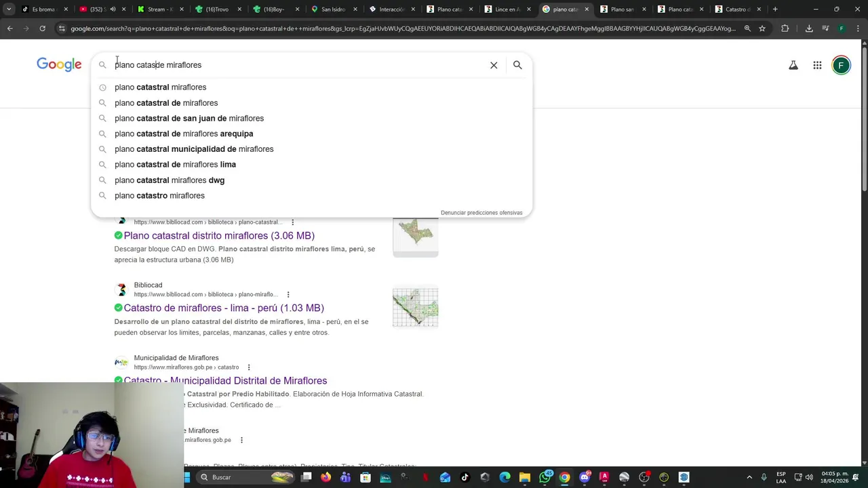Viewport: 868px width, 488px height.
Task: Open more options for Plano catastral distrito result
Action: [292, 222]
